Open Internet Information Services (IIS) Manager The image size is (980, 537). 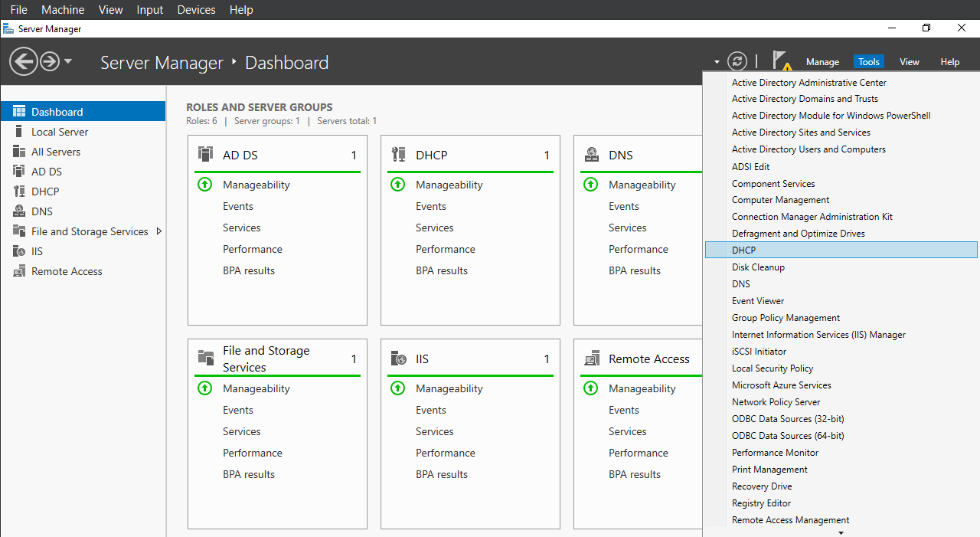(818, 335)
